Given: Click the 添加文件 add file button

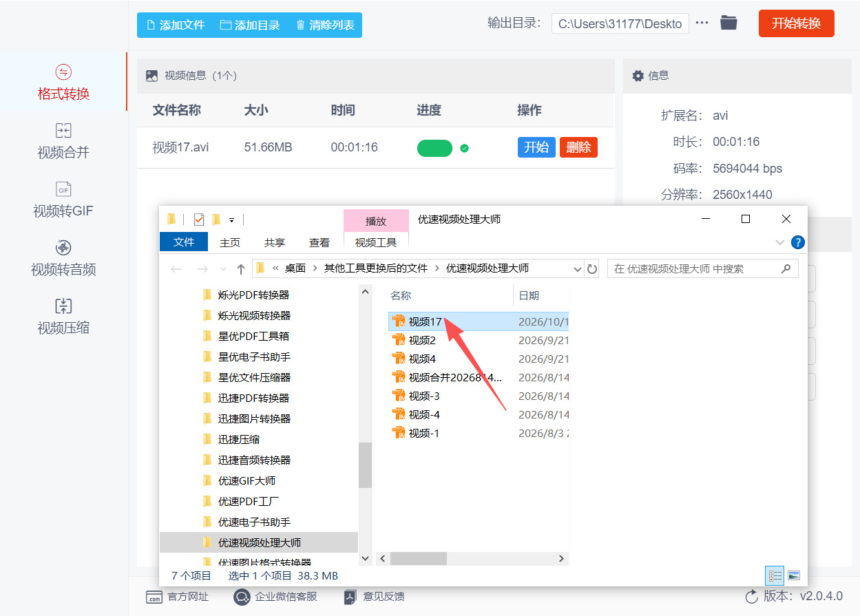Looking at the screenshot, I should [176, 25].
